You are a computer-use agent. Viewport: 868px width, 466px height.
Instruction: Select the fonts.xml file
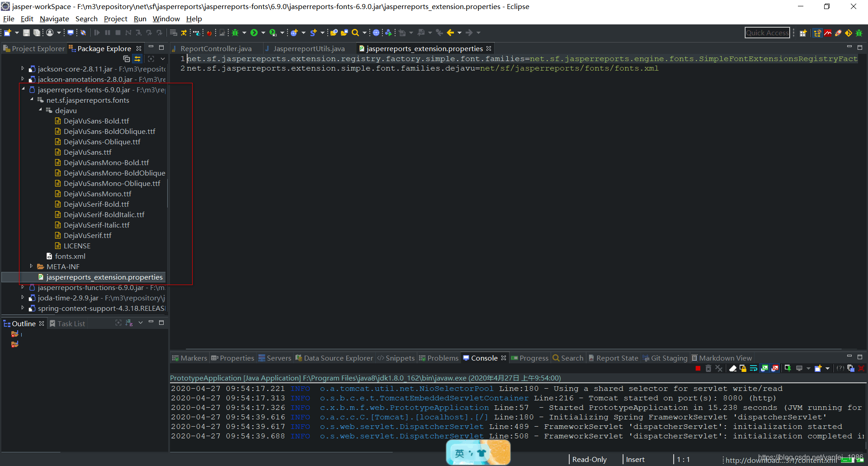click(x=70, y=256)
